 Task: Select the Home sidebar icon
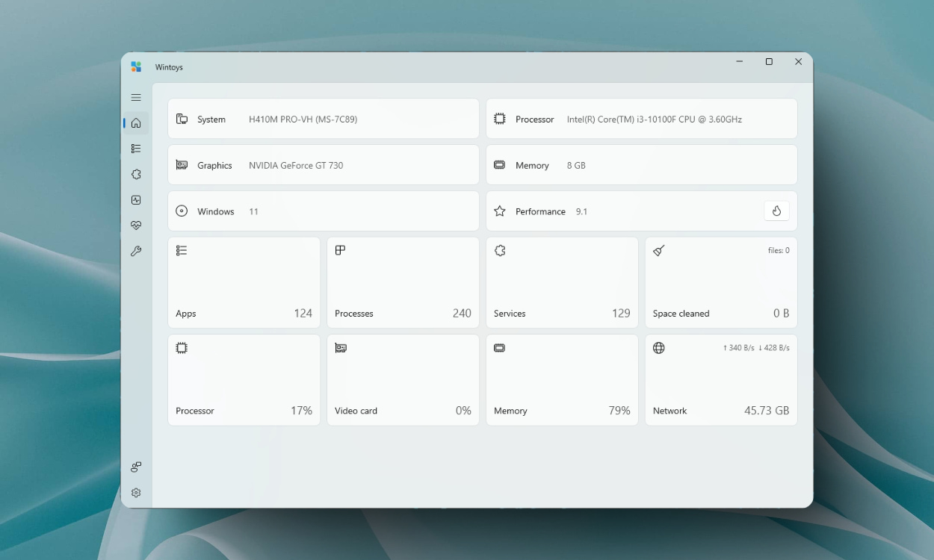click(x=136, y=123)
